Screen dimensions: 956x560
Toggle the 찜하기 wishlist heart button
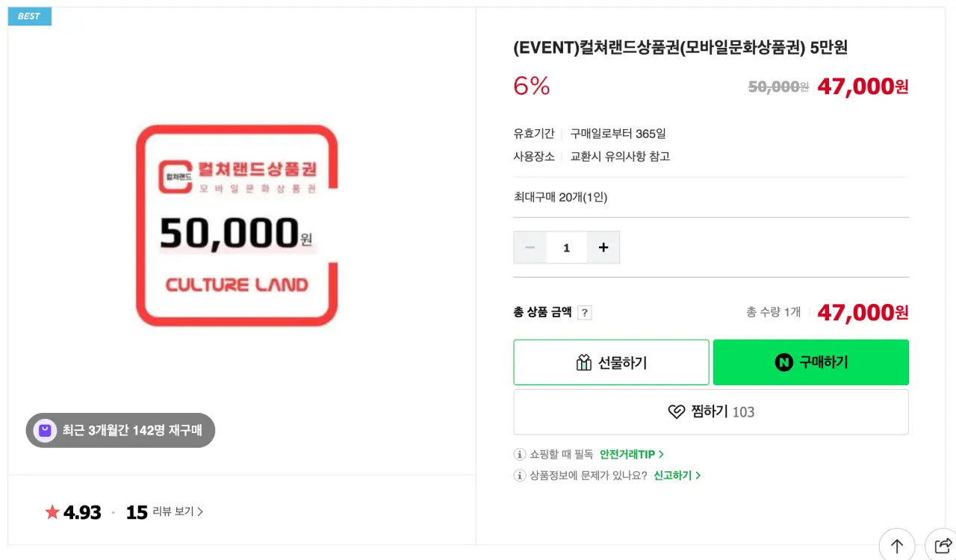click(711, 411)
